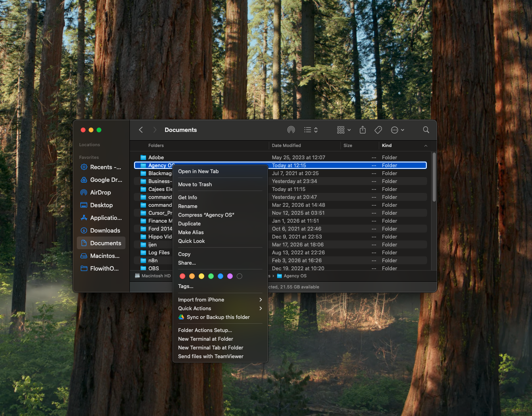Click the Search magnifier in the toolbar

[426, 130]
